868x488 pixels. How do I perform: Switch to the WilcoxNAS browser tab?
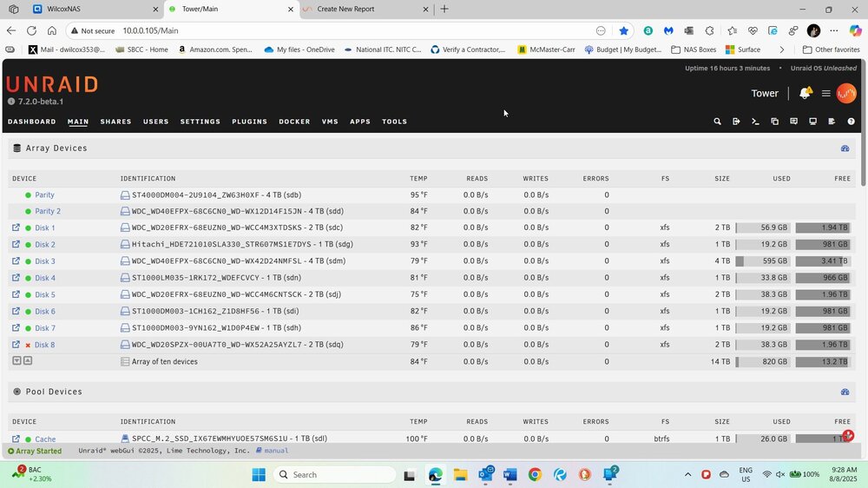click(95, 9)
